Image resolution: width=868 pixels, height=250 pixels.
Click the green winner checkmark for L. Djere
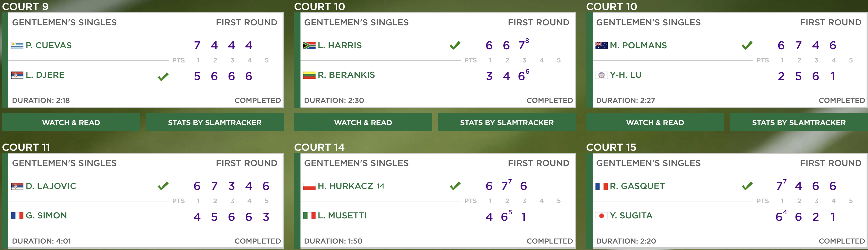click(x=163, y=77)
